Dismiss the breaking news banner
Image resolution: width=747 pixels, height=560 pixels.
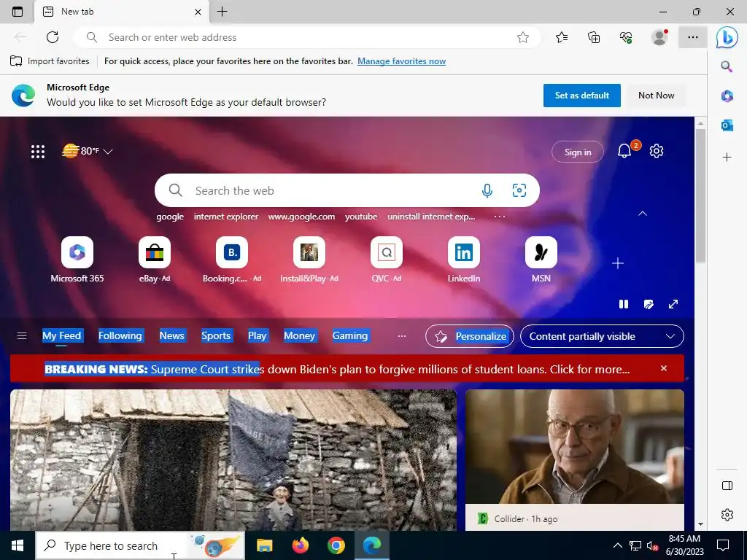[664, 368]
